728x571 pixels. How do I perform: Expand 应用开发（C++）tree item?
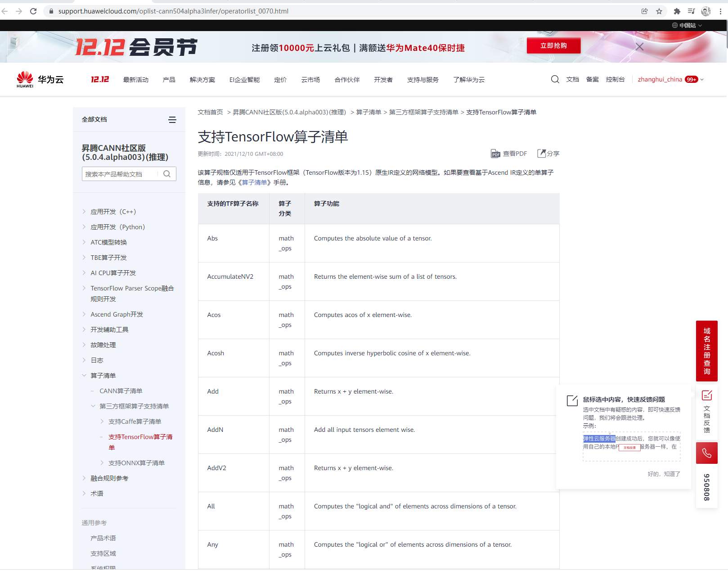84,212
